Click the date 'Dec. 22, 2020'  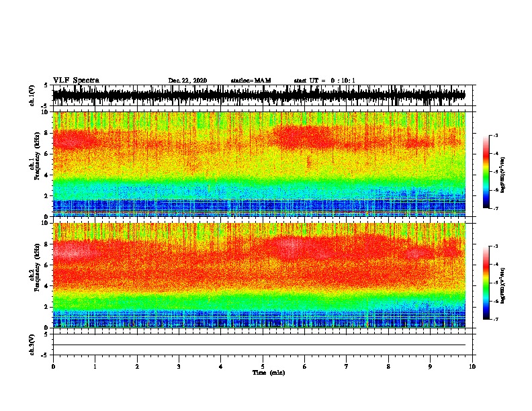pyautogui.click(x=187, y=81)
